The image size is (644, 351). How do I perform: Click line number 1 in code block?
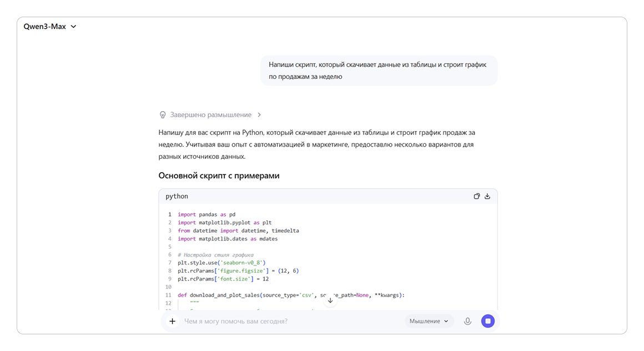169,214
